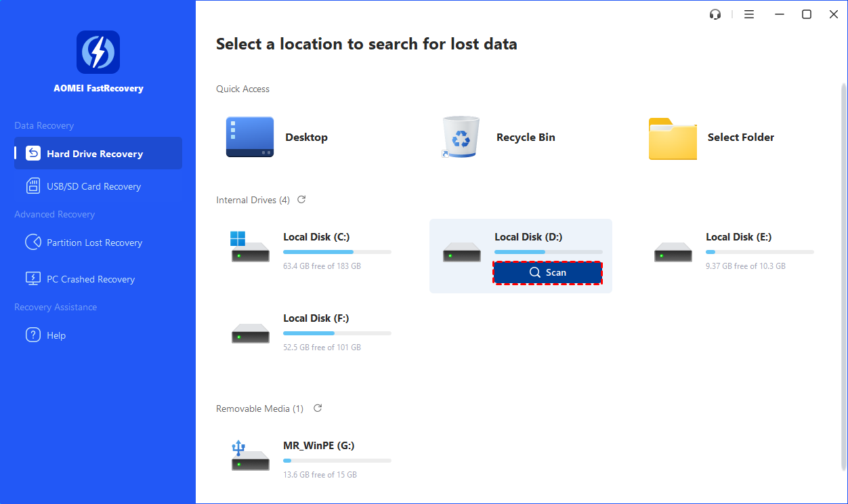Image resolution: width=848 pixels, height=504 pixels.
Task: Click the Select Folder icon
Action: [x=673, y=139]
